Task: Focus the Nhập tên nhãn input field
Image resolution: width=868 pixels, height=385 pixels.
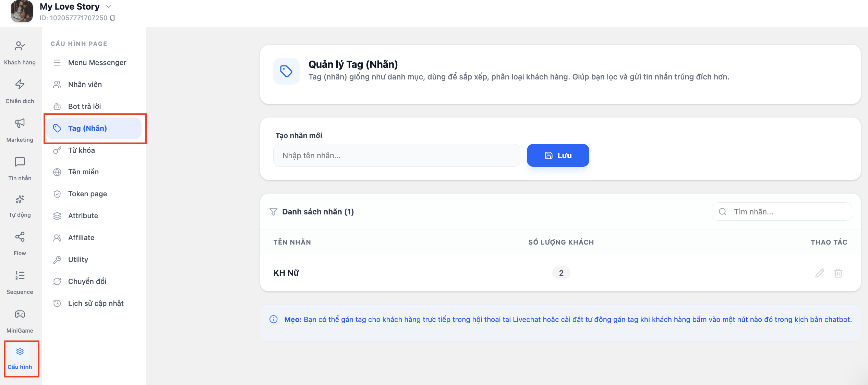Action: [397, 156]
